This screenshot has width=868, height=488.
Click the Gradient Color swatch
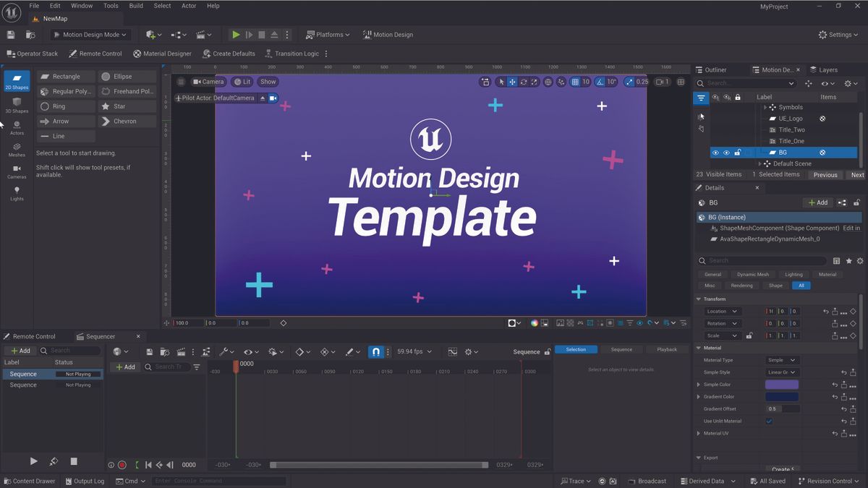[782, 396]
